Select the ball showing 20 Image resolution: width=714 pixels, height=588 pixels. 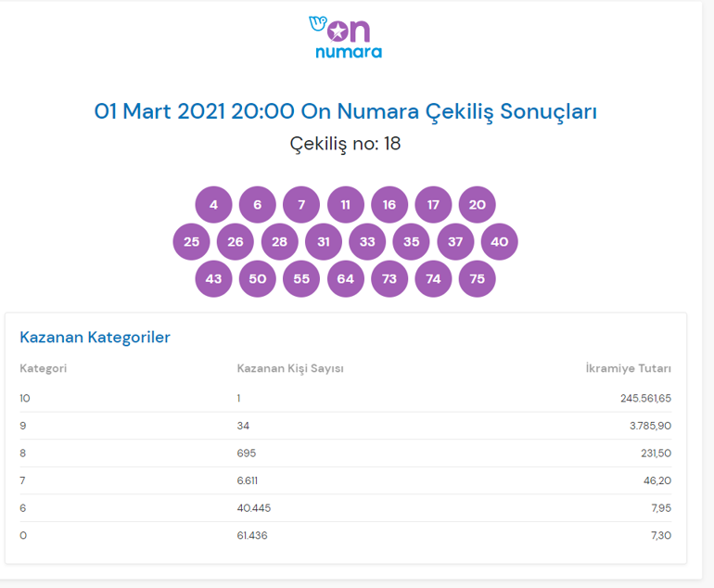tap(478, 205)
